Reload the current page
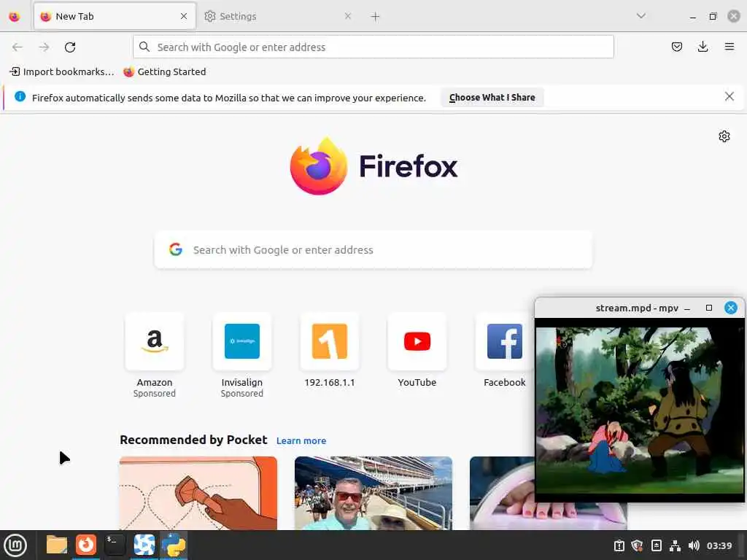The image size is (747, 560). (70, 47)
